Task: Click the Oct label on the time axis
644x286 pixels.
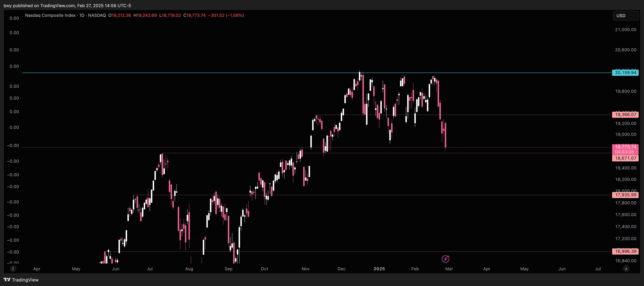Action: [264, 269]
